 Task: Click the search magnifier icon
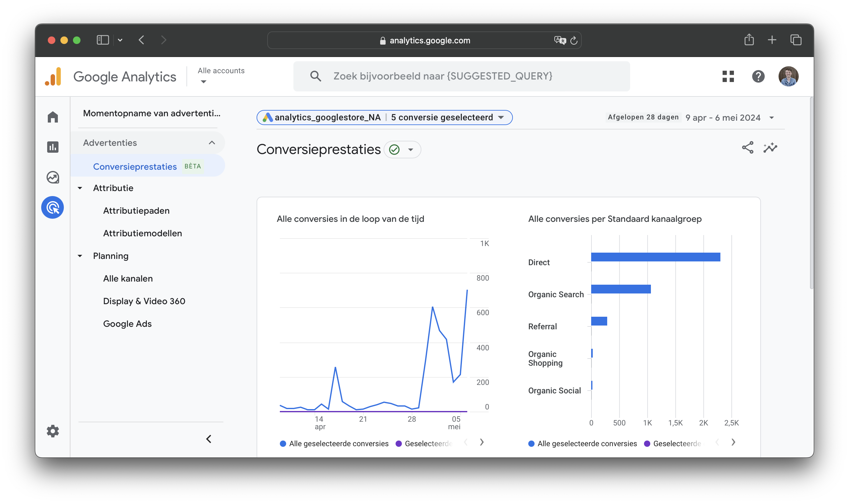tap(315, 76)
